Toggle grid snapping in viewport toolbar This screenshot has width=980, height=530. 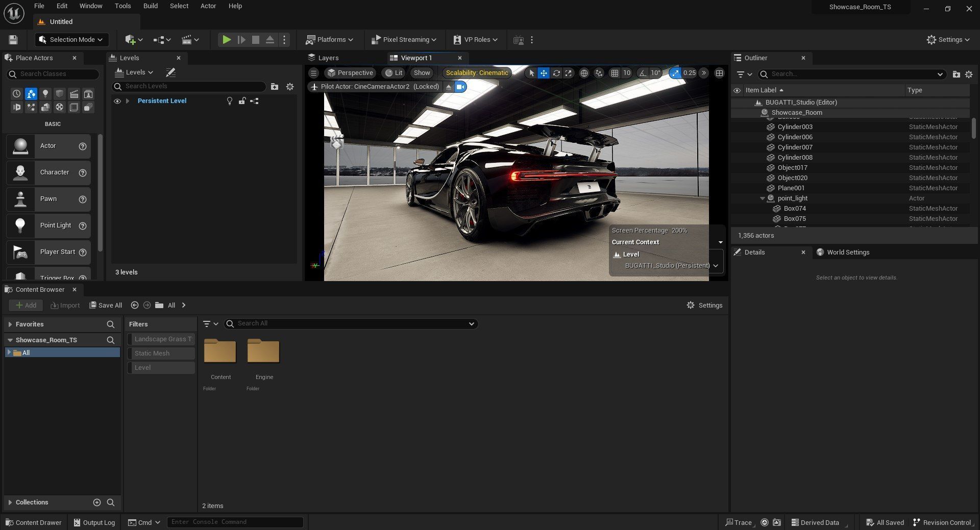[615, 73]
